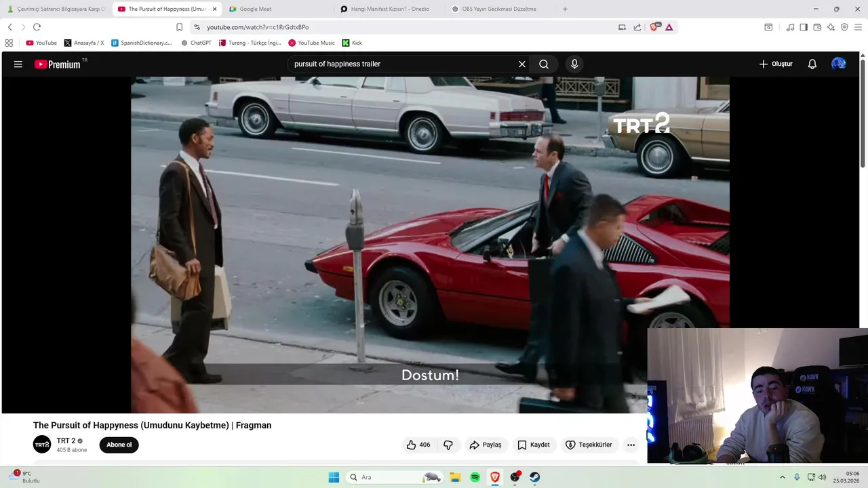This screenshot has width=868, height=488.
Task: Install the page as app icon
Action: (622, 27)
